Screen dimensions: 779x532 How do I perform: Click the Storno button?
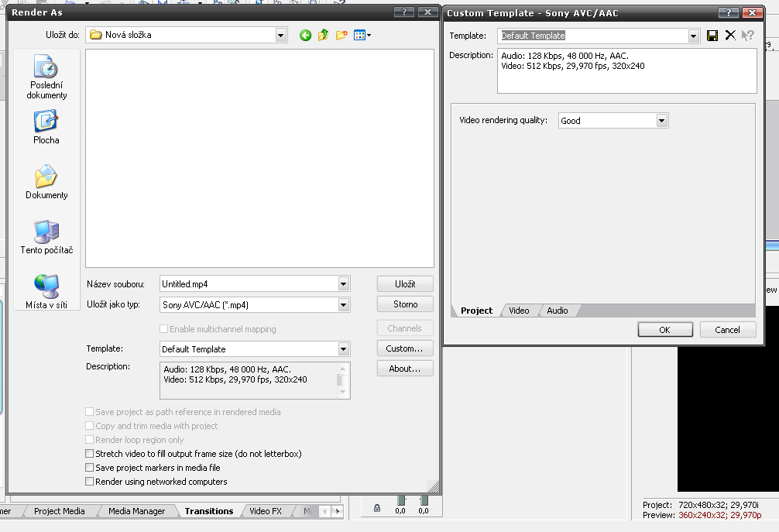[x=405, y=304]
